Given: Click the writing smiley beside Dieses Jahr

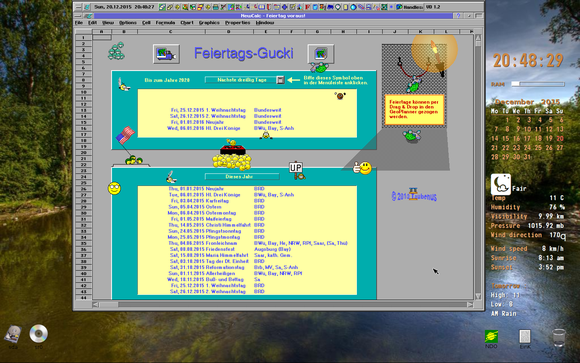Looking at the screenshot, I should pos(171,177).
